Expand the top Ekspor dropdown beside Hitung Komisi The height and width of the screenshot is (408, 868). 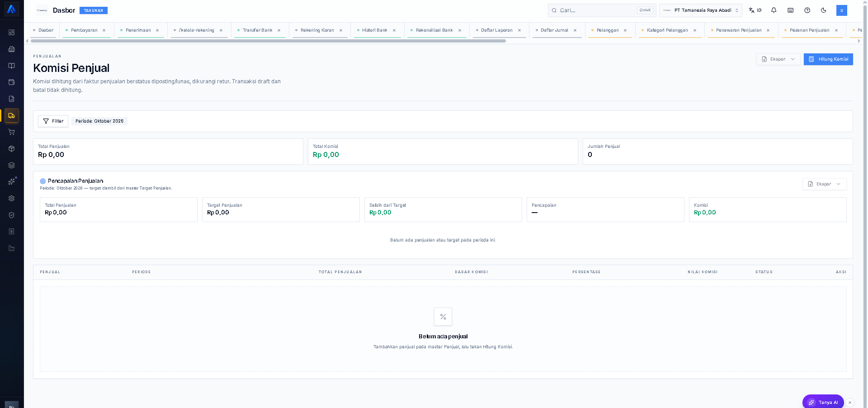(778, 59)
